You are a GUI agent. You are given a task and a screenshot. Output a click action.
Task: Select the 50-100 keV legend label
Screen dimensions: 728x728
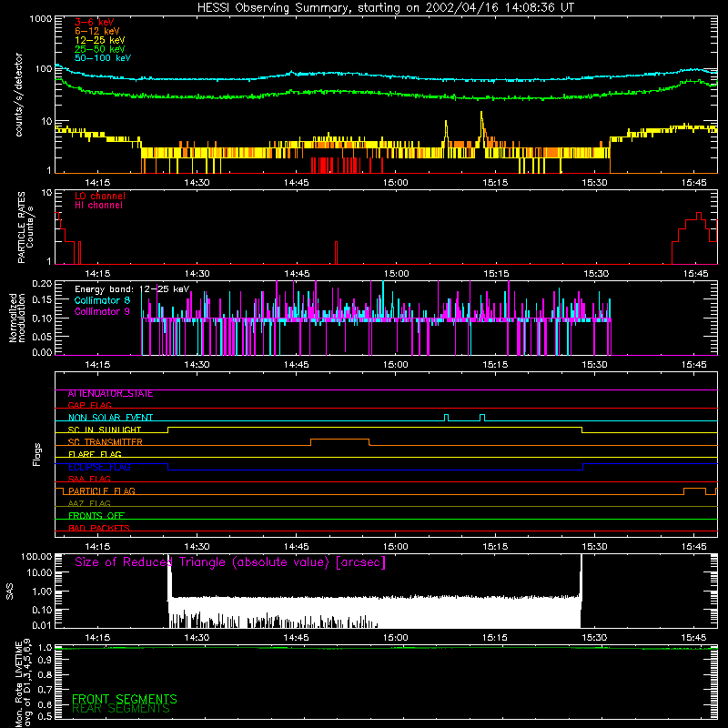tap(103, 57)
